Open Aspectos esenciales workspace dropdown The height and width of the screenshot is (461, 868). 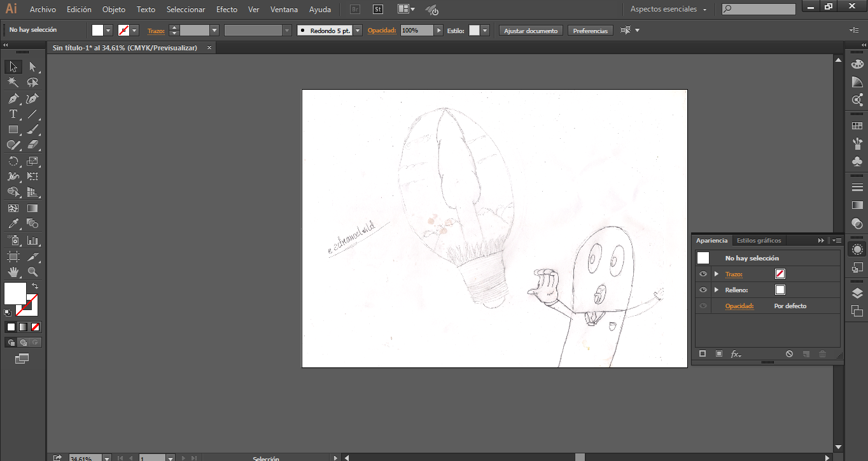(x=668, y=10)
